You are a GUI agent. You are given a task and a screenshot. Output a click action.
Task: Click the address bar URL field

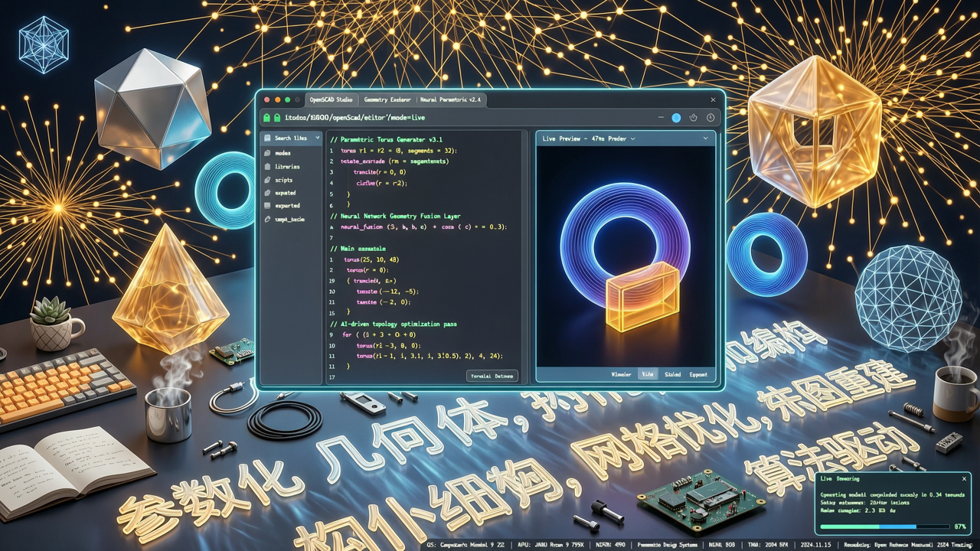click(459, 118)
